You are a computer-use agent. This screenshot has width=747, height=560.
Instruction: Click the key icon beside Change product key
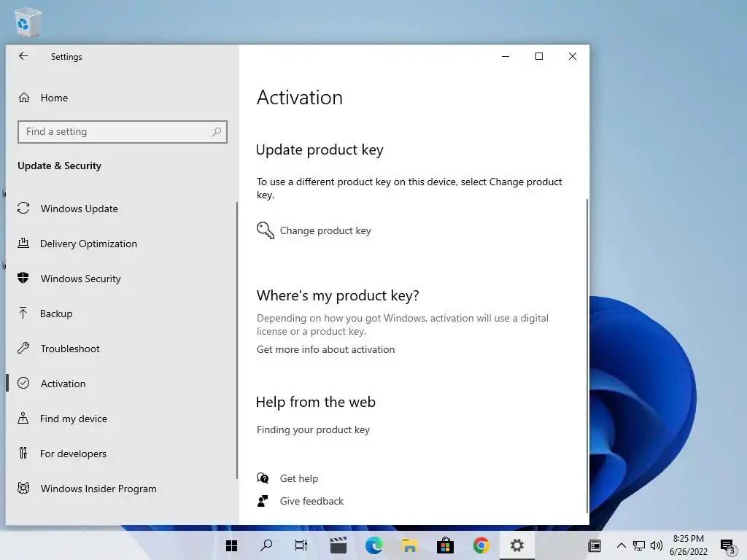[x=266, y=230]
